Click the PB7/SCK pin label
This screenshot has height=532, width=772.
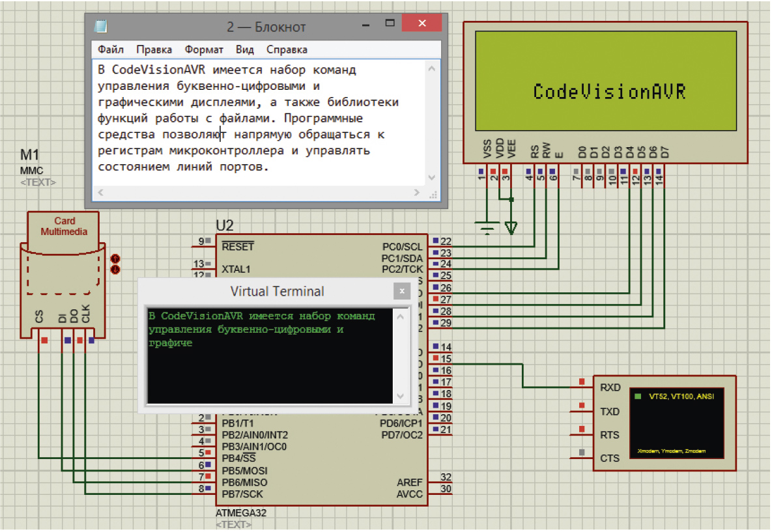click(x=242, y=494)
